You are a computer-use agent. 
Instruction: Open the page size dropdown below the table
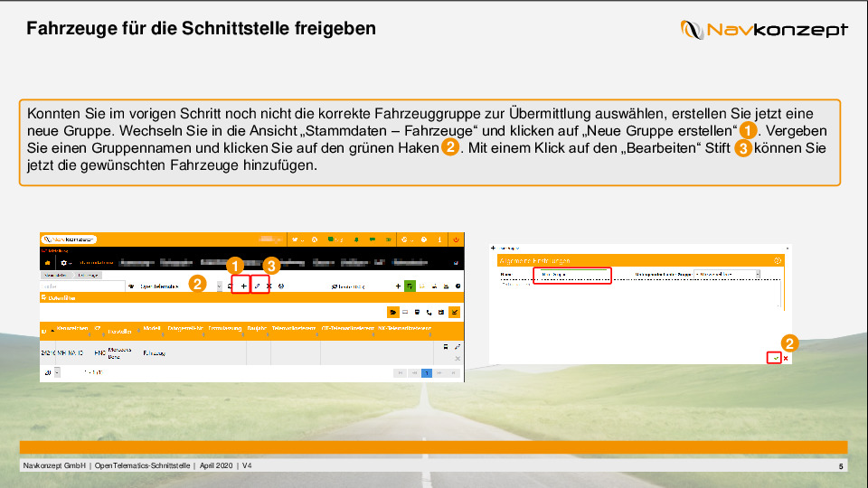57,372
